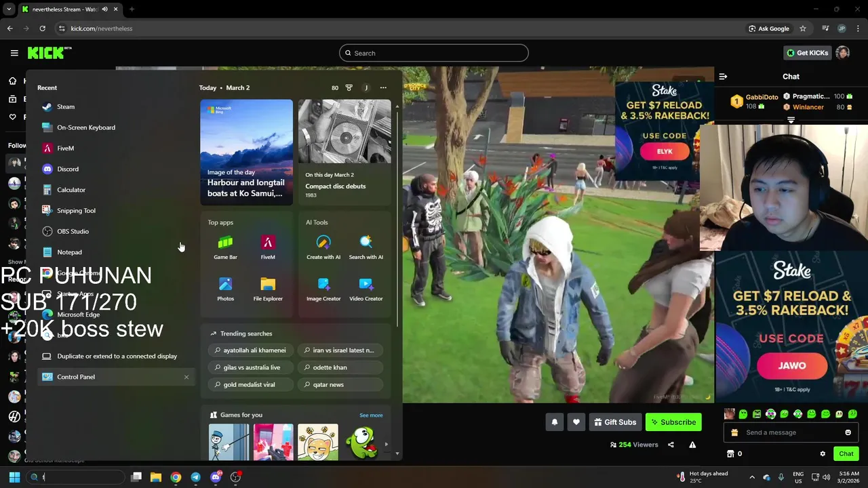Image resolution: width=868 pixels, height=488 pixels.
Task: Click the Subscribe button
Action: point(673,422)
